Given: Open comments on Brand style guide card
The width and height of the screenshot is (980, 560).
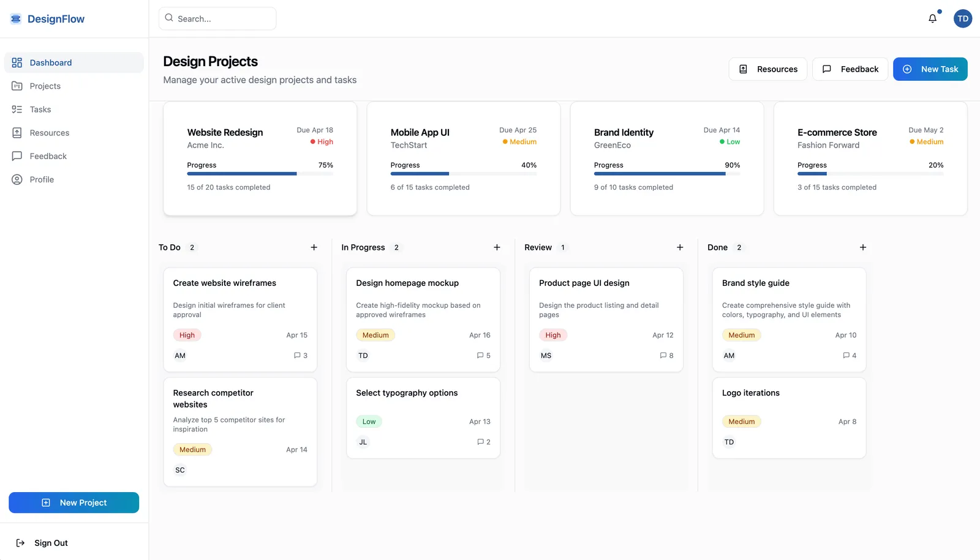Looking at the screenshot, I should (x=850, y=356).
